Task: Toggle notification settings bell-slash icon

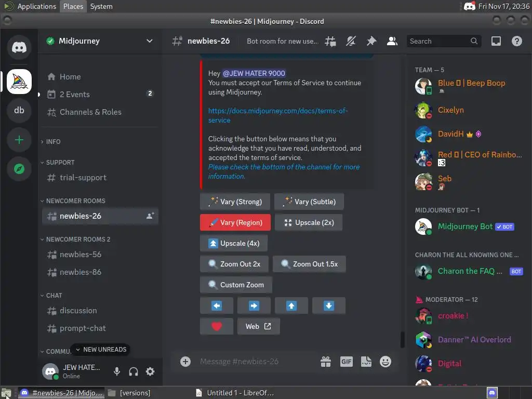Action: [x=351, y=41]
